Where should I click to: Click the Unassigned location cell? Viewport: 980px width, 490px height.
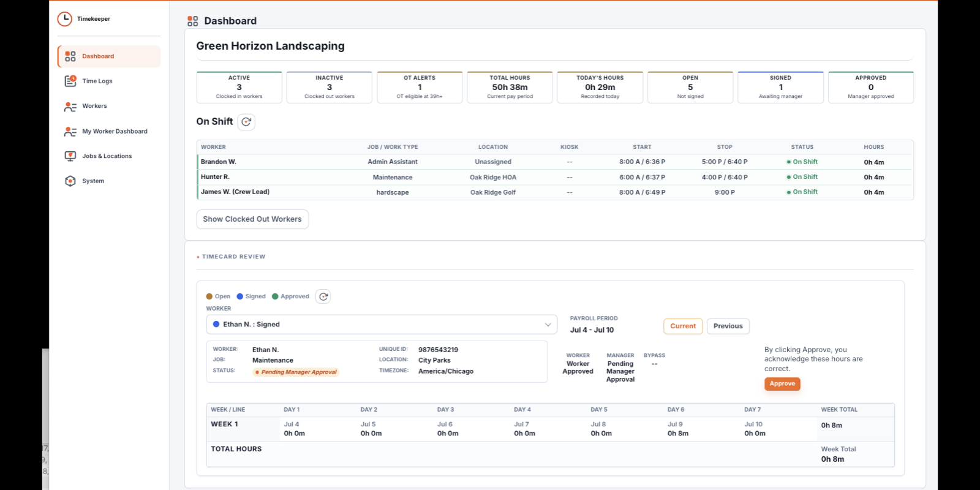tap(493, 162)
